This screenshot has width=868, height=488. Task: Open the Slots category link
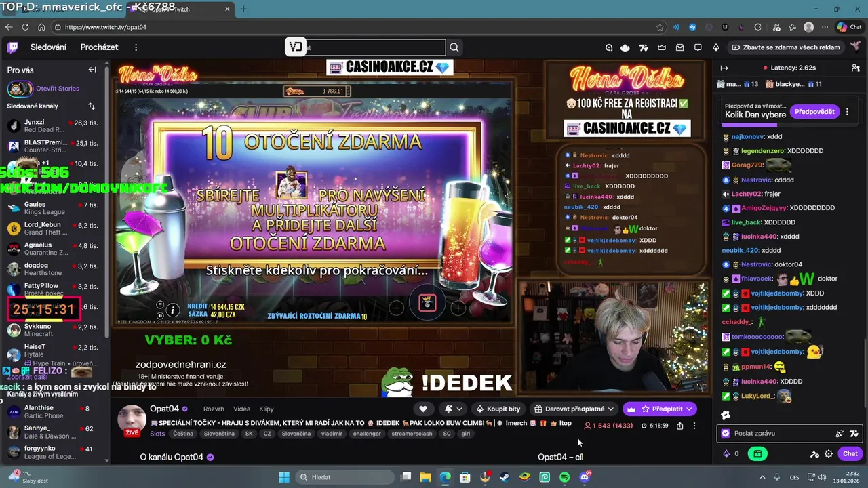(x=157, y=434)
